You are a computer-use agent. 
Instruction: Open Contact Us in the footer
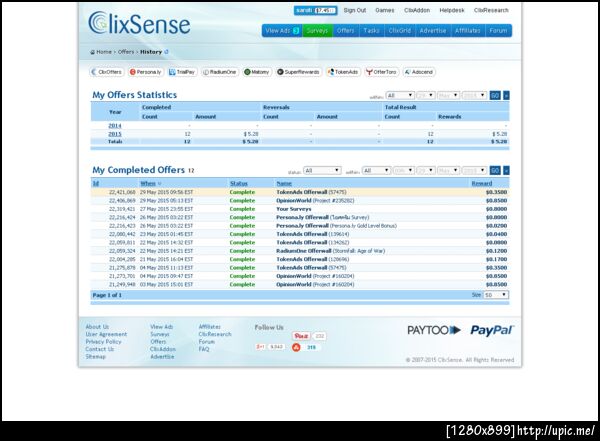click(x=99, y=349)
